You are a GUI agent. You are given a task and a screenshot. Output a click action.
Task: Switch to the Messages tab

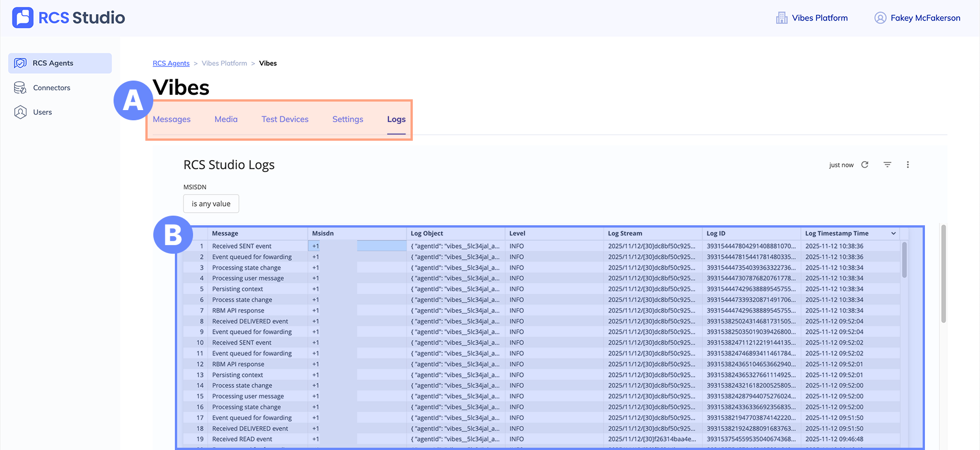pyautogui.click(x=171, y=119)
